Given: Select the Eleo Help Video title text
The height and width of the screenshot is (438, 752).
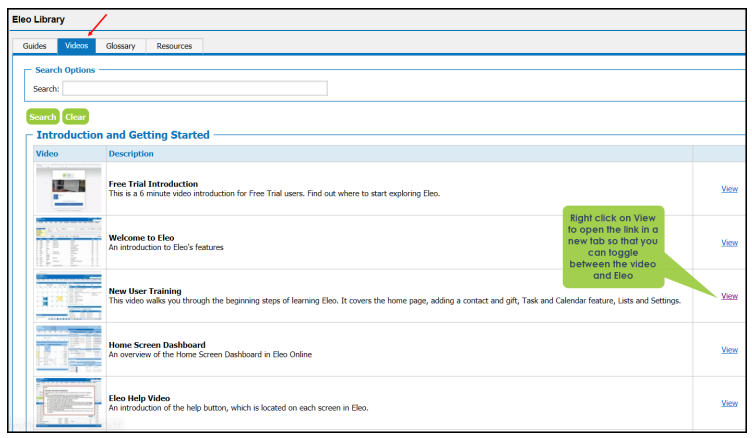Looking at the screenshot, I should [x=139, y=398].
